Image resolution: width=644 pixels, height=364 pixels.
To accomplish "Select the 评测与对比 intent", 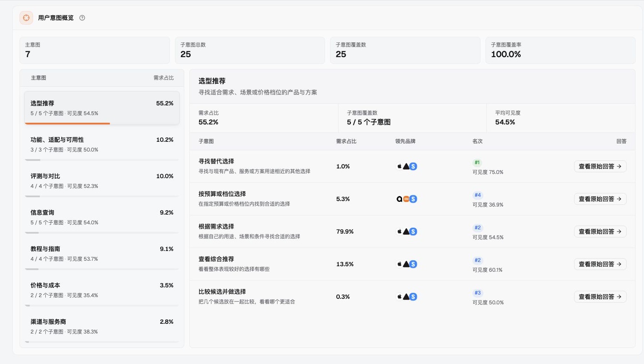I will click(102, 181).
